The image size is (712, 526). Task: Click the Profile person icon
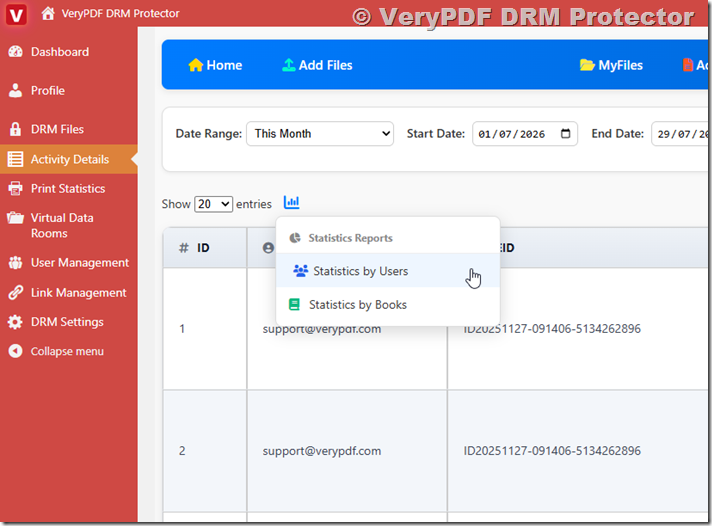tap(15, 90)
